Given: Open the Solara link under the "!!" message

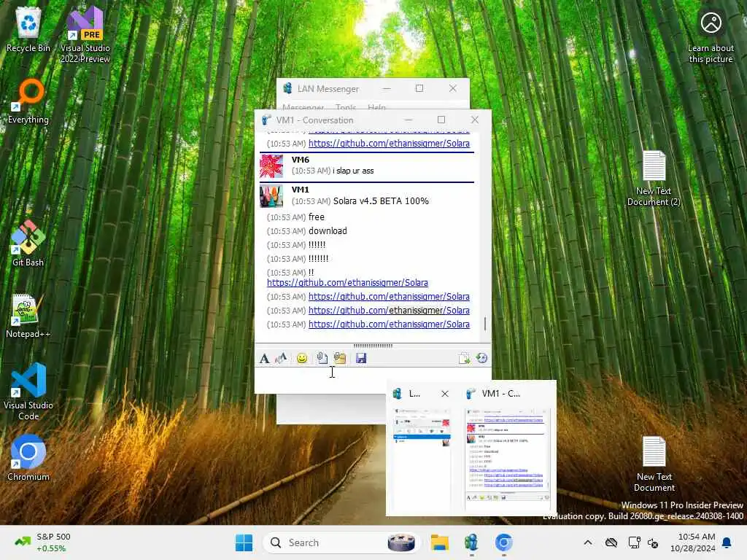Looking at the screenshot, I should (347, 283).
